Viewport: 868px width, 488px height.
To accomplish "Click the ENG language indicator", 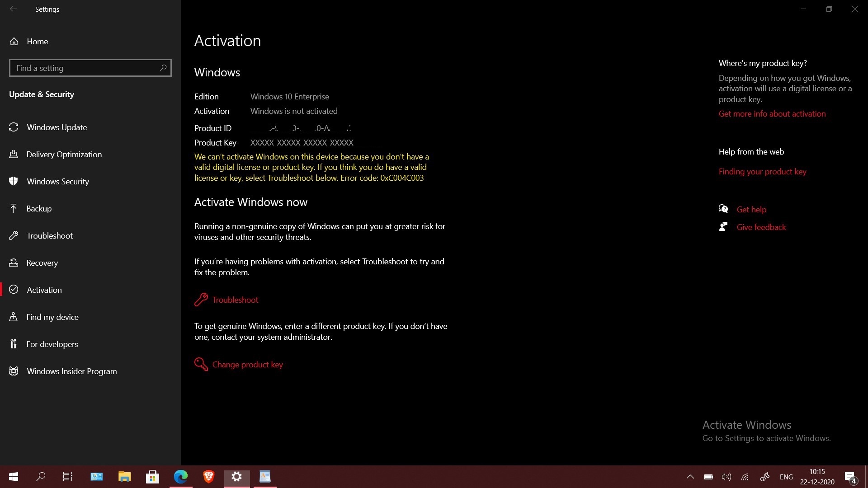I will [786, 477].
